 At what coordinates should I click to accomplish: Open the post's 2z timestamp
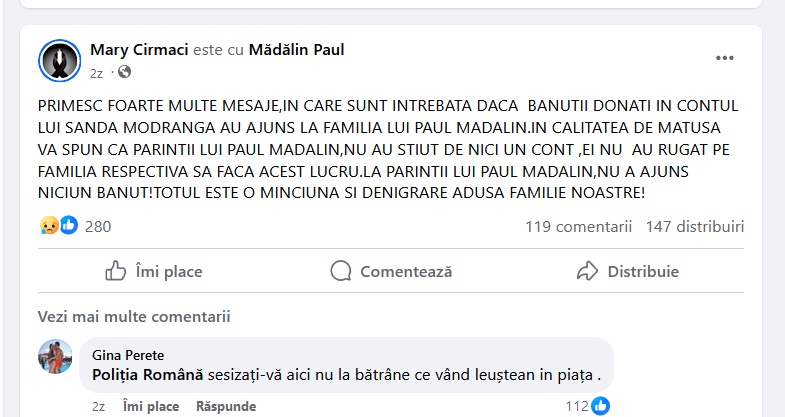[x=97, y=73]
